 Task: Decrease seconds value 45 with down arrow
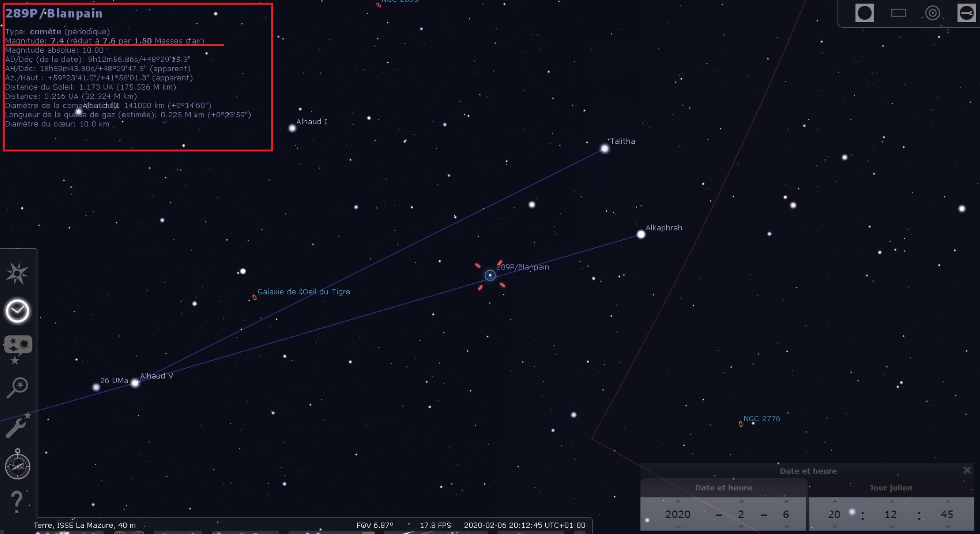pyautogui.click(x=948, y=526)
